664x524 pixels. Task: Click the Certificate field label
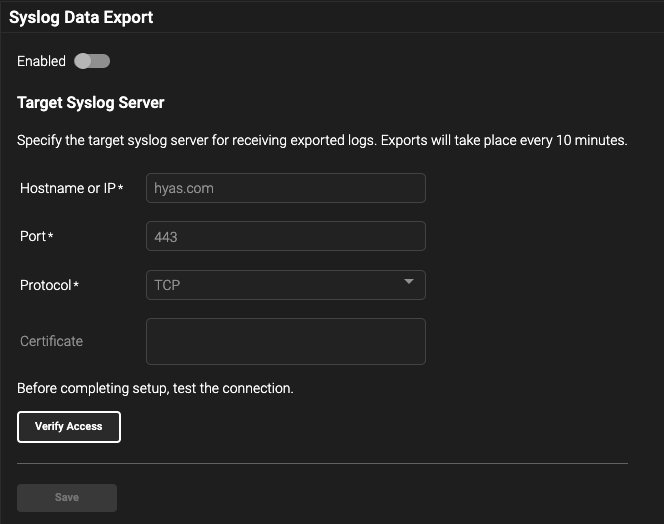click(51, 341)
